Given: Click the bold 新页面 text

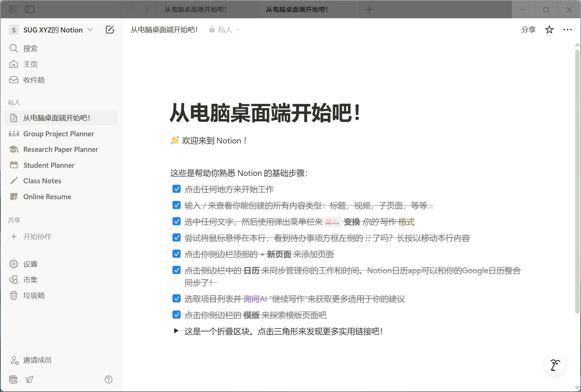Looking at the screenshot, I should [x=279, y=254].
